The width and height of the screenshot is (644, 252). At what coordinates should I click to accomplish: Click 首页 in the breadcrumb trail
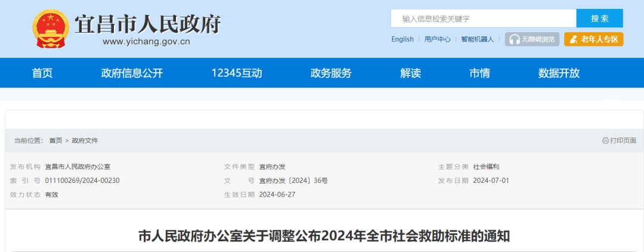click(x=55, y=141)
